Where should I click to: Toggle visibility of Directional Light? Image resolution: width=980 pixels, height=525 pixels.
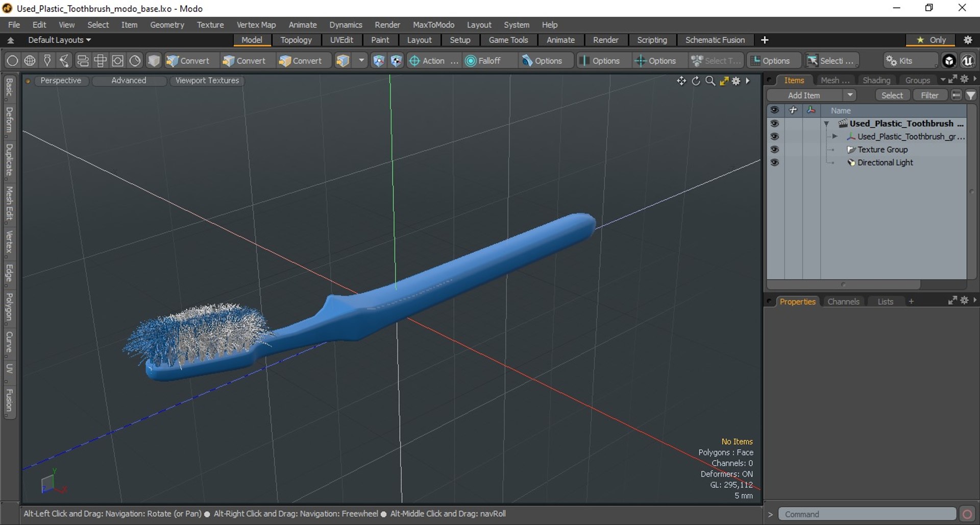pos(774,162)
